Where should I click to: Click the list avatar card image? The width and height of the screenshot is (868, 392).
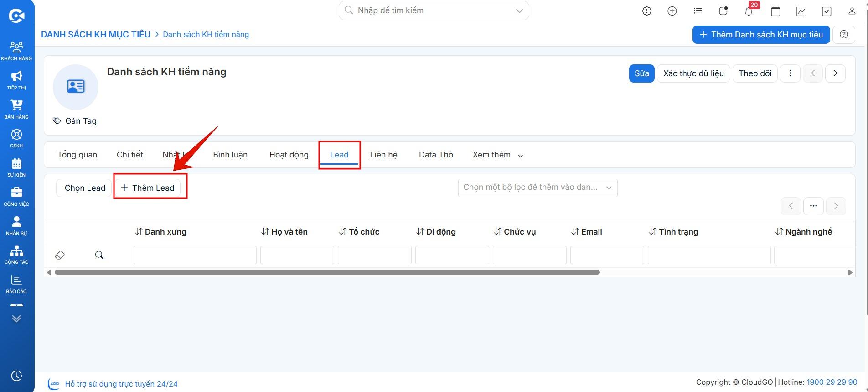(76, 87)
